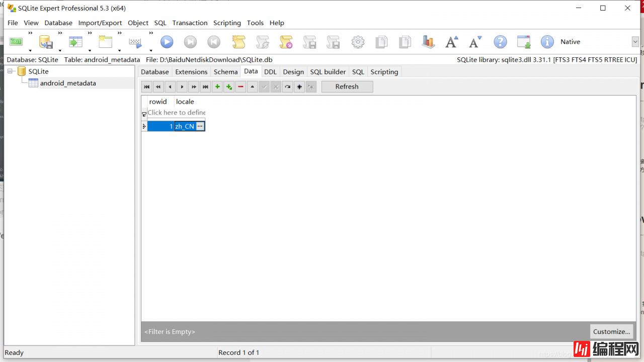Select the rowid cell with value 1
The image size is (644, 362).
(160, 126)
